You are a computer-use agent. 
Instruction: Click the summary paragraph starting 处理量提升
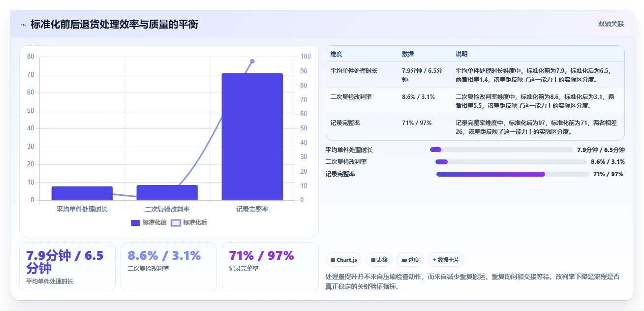click(473, 281)
